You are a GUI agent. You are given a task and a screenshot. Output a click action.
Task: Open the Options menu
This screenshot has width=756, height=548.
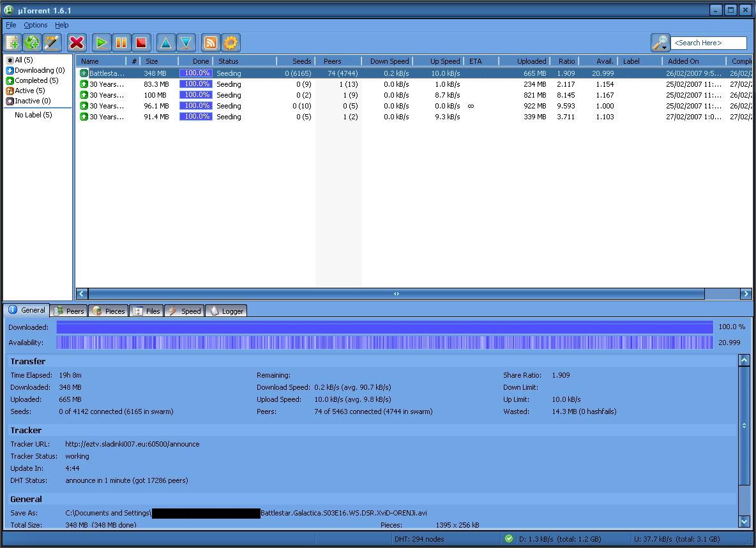36,25
